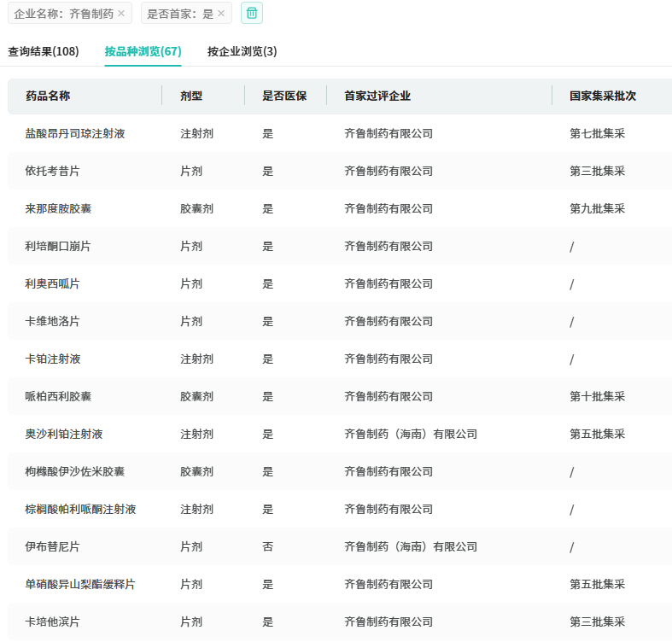The image size is (672, 642).
Task: Open the 依托考昔片 drug entry
Action: coord(53,171)
